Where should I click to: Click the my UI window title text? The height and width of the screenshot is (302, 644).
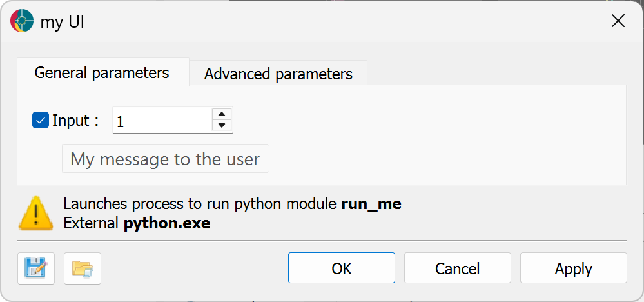click(x=63, y=22)
